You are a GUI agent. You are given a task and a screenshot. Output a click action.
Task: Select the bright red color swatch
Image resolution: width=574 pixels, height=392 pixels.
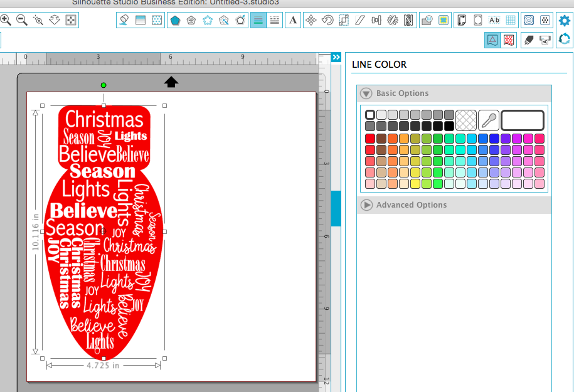[369, 139]
